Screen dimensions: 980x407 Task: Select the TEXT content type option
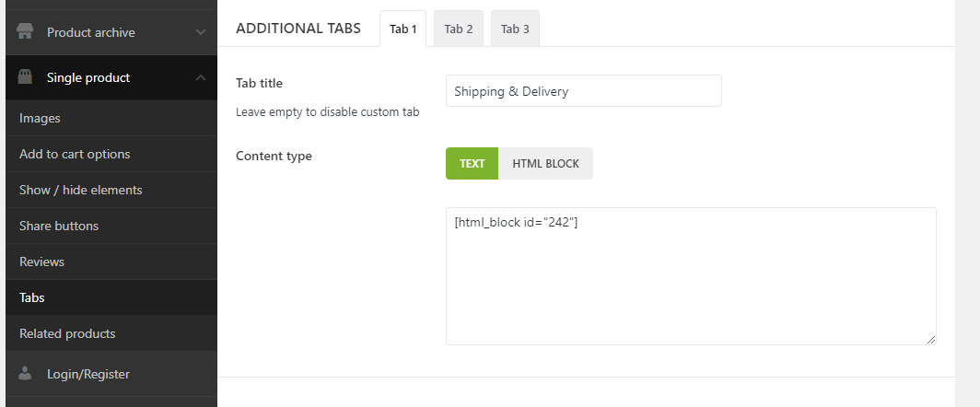click(472, 164)
